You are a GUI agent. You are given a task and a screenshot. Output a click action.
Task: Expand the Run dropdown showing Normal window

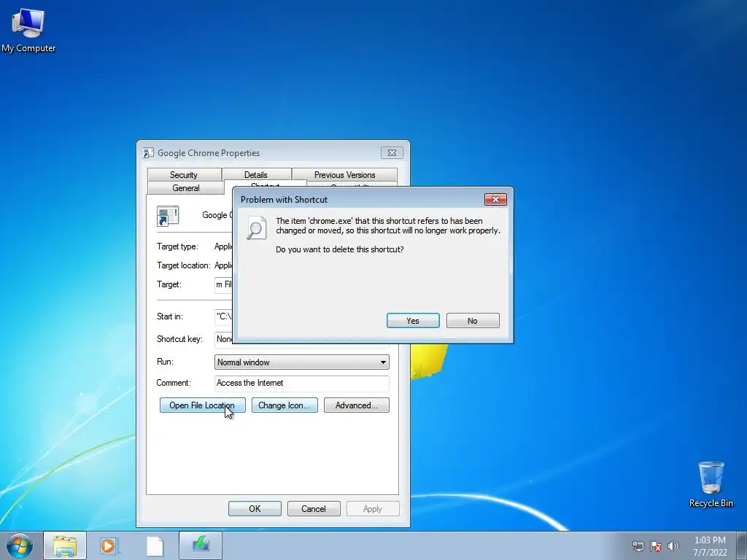301,362
